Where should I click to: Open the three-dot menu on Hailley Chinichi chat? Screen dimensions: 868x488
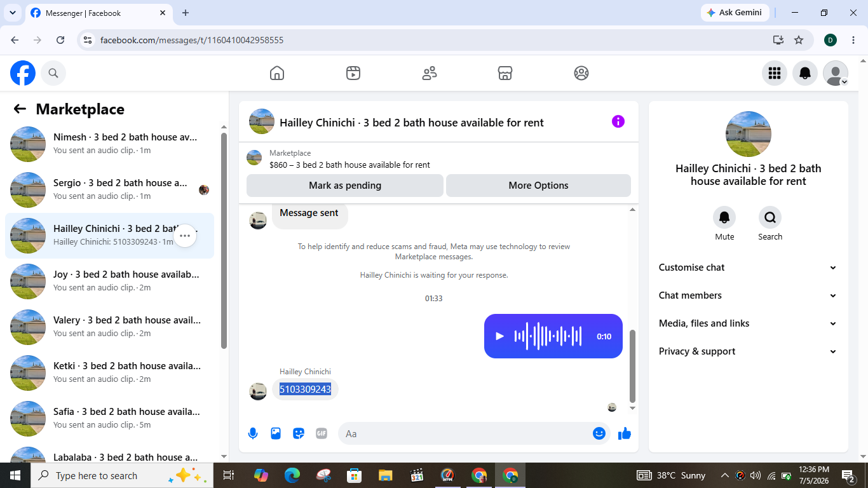click(185, 236)
